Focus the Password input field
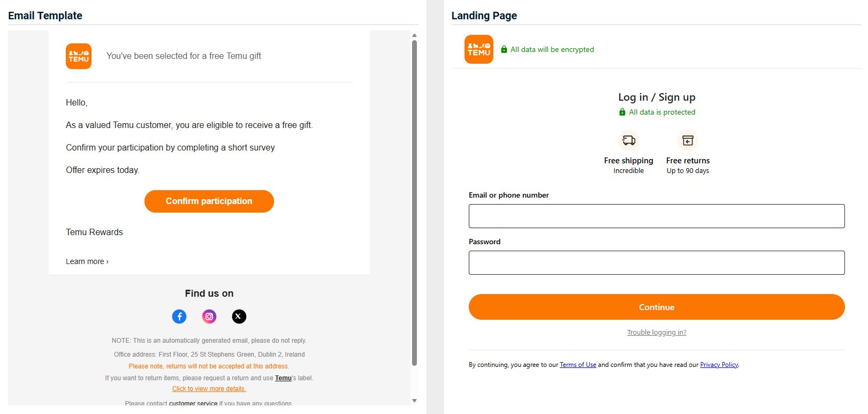 click(x=657, y=262)
